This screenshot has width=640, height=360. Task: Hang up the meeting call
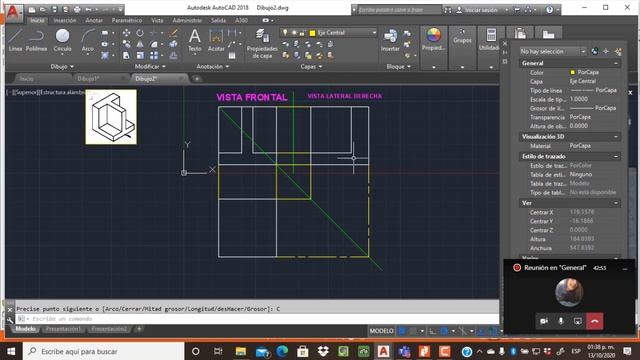pyautogui.click(x=595, y=321)
